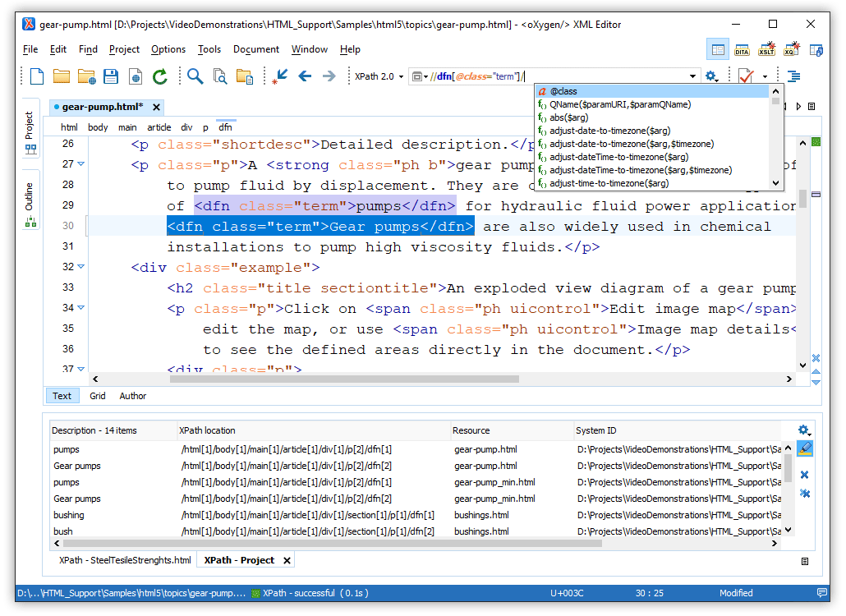Open the Document menu
The width and height of the screenshot is (846, 616).
[256, 49]
